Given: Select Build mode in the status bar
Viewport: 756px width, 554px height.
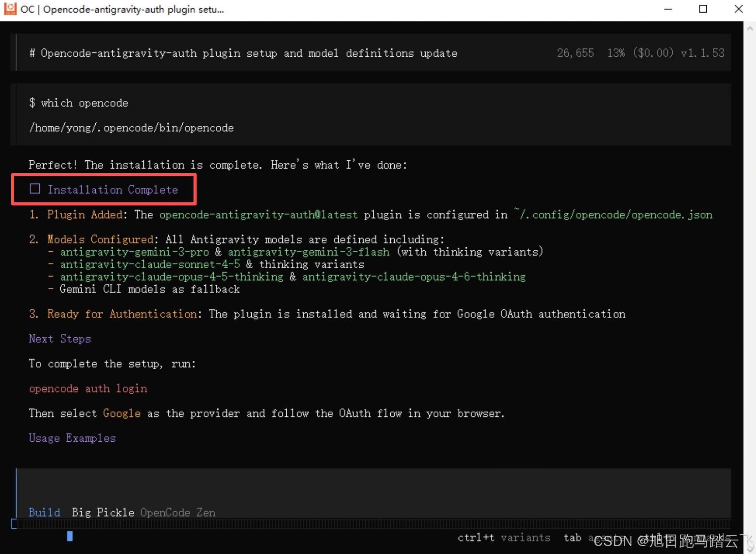Looking at the screenshot, I should pos(44,512).
